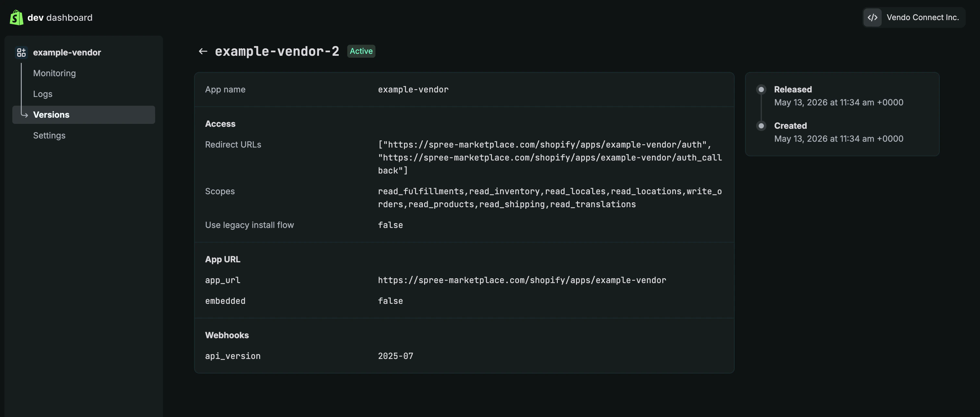Click the api_version label
The width and height of the screenshot is (980, 417).
click(x=233, y=356)
